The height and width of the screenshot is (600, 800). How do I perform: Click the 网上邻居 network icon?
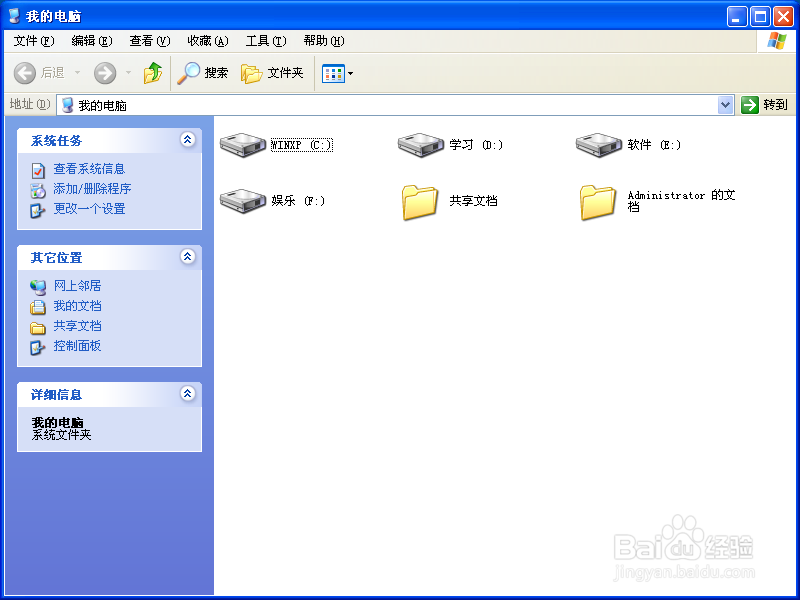(x=38, y=287)
